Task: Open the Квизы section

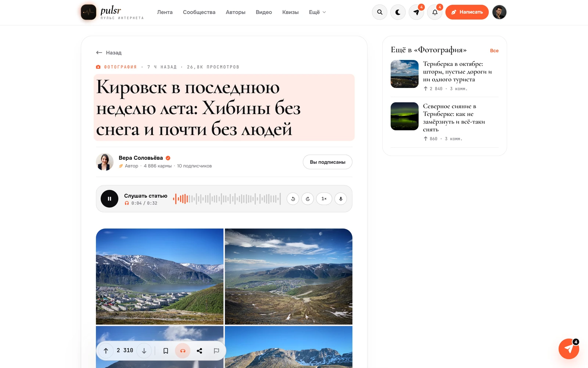Action: tap(290, 12)
